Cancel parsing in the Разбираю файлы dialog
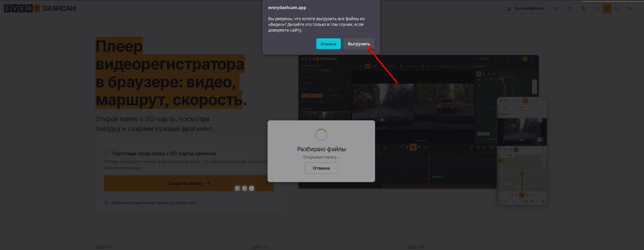 tap(321, 168)
